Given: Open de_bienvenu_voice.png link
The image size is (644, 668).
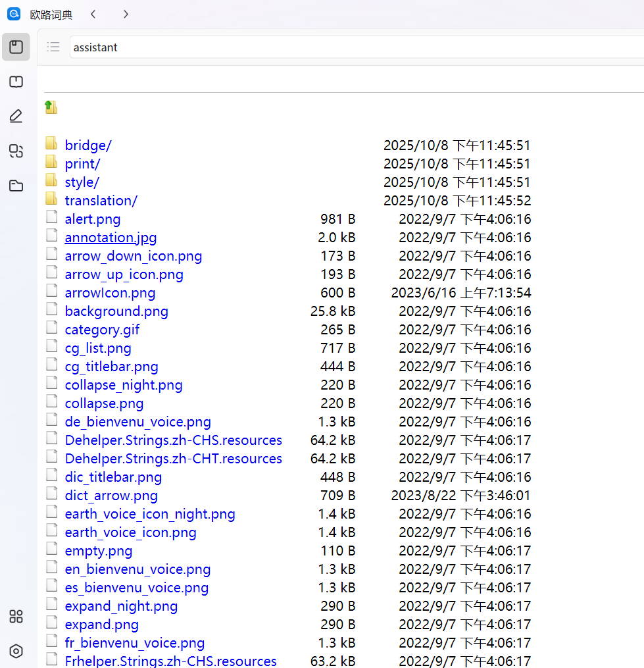Looking at the screenshot, I should (x=138, y=422).
